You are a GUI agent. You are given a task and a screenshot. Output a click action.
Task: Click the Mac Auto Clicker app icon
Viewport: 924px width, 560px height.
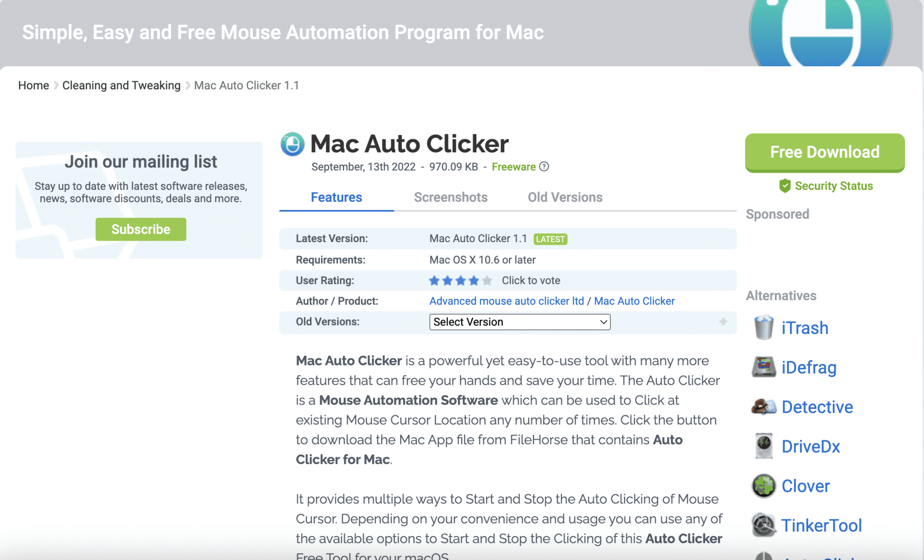[x=292, y=144]
